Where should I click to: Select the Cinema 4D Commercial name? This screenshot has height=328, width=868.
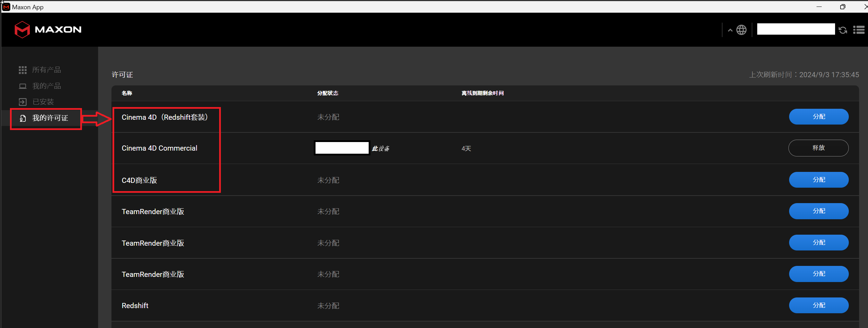[159, 148]
